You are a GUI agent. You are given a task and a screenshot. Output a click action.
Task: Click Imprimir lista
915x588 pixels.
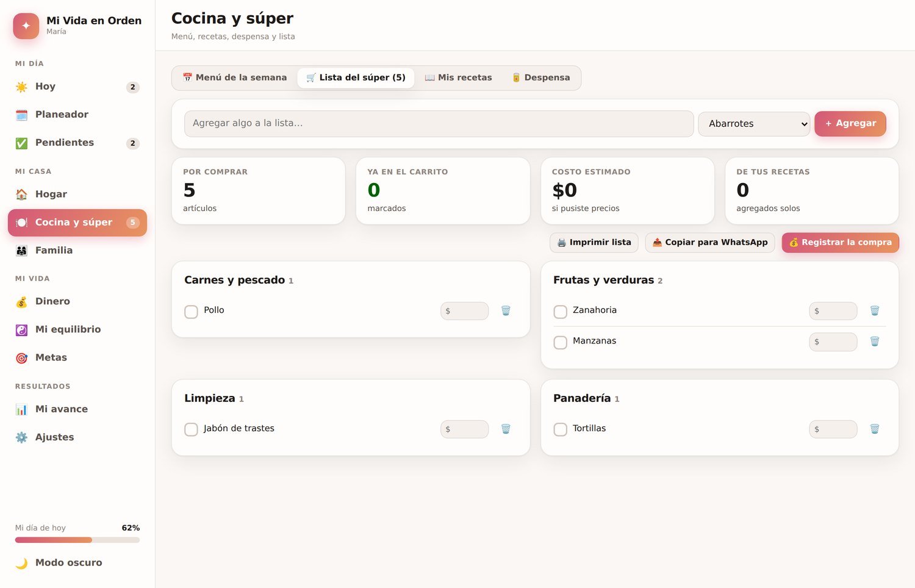pos(594,243)
